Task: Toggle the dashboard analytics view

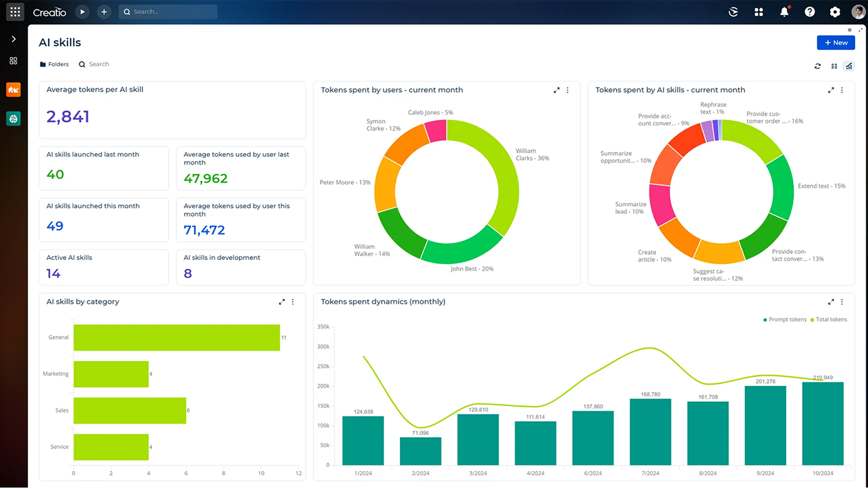Action: point(849,66)
